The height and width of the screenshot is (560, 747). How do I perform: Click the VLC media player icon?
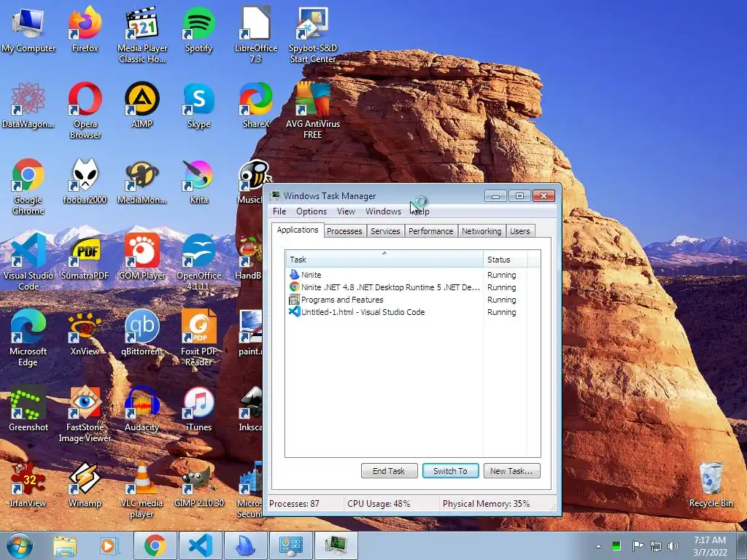tap(142, 489)
